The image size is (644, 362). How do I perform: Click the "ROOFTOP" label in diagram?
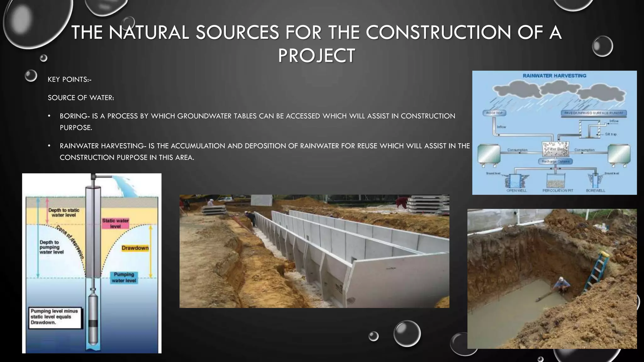(494, 113)
